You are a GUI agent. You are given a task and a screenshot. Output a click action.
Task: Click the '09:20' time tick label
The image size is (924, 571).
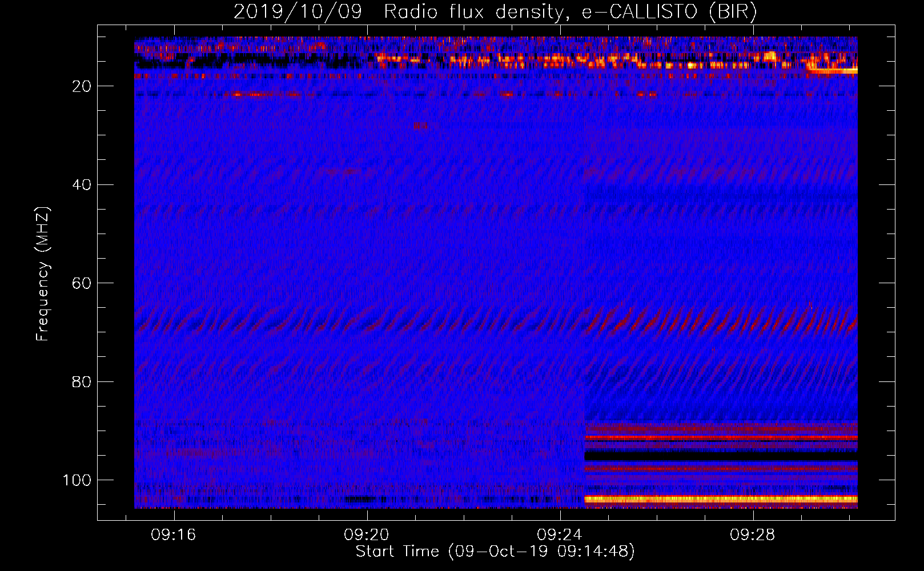[366, 534]
